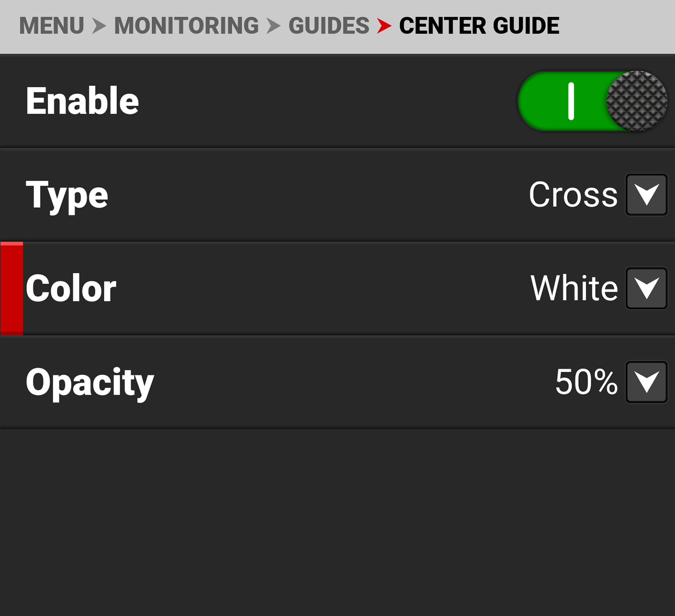This screenshot has width=675, height=616.
Task: Open the Opacity dropdown arrow
Action: tap(646, 382)
